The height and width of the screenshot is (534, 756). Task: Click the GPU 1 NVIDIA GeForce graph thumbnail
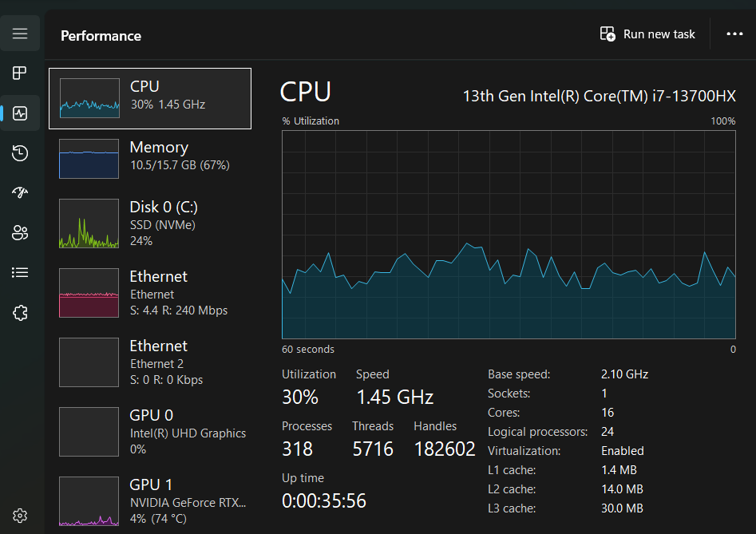(x=89, y=501)
